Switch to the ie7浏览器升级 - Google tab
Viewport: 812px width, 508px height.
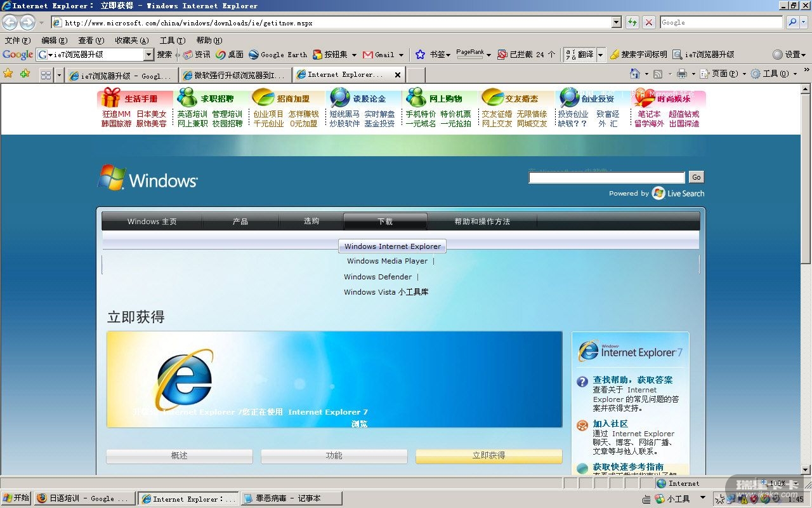pos(122,76)
